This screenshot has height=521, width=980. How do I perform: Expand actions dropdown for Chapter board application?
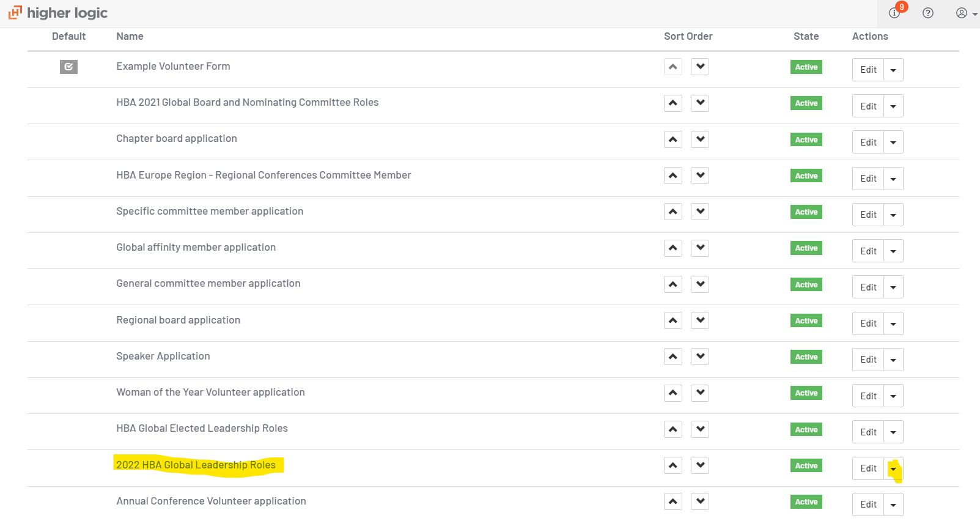893,142
